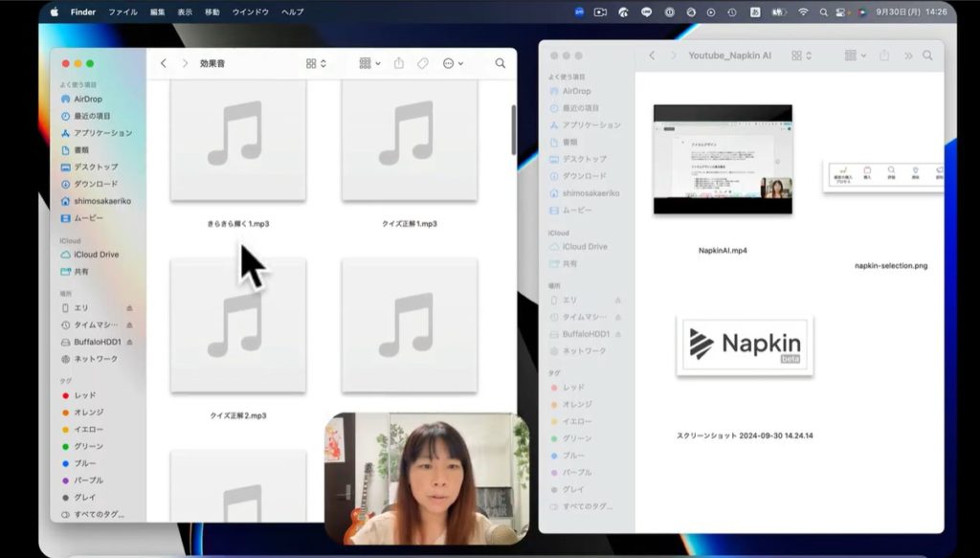Screen dimensions: 980x558
Task: Click Wi-Fi icon in the menu bar
Action: pos(802,11)
